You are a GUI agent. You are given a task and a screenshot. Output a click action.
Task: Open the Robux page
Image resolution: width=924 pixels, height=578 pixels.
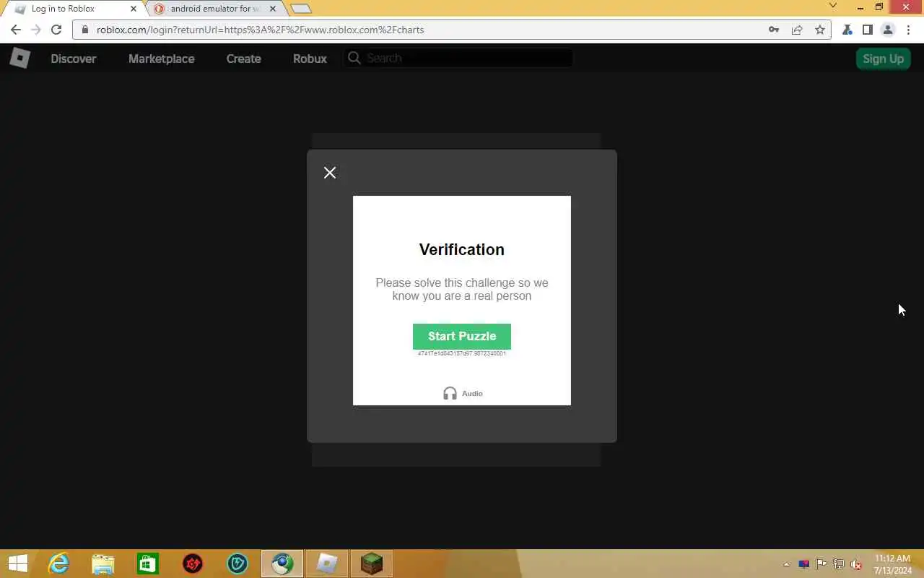(310, 59)
